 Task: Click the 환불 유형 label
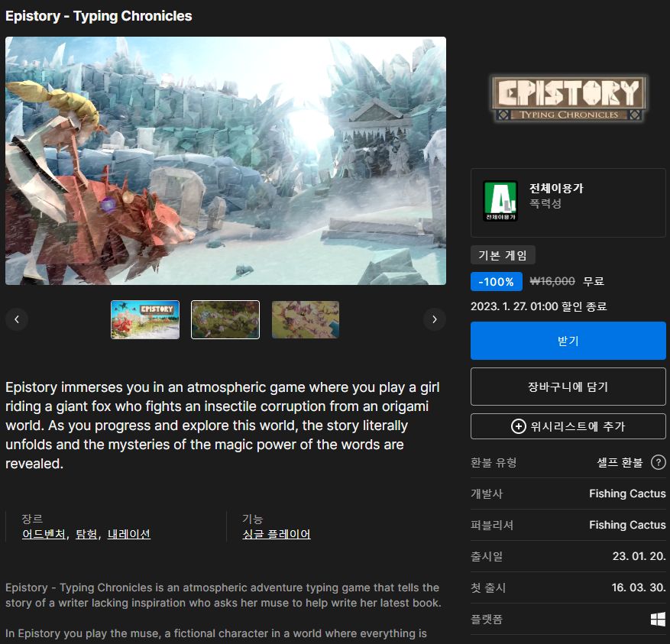pos(494,462)
